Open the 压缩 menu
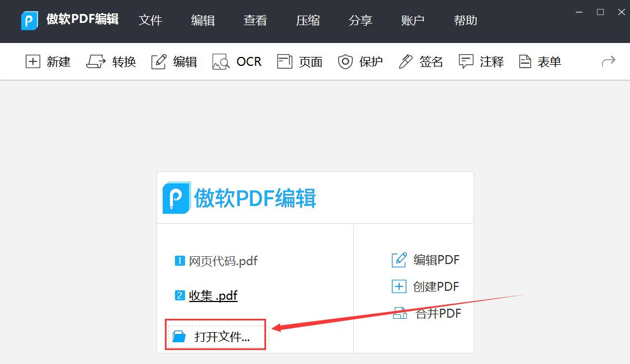The height and width of the screenshot is (364, 630). click(308, 21)
